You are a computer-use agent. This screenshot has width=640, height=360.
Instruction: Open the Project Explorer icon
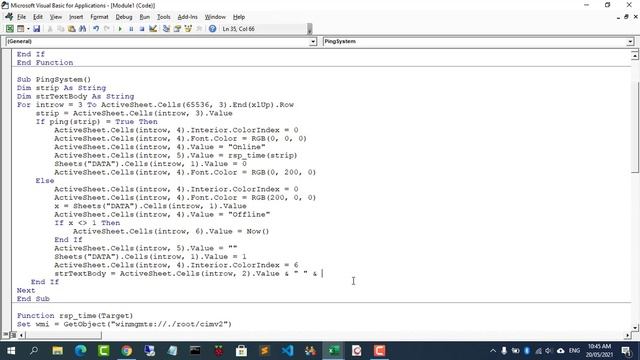[x=166, y=29]
